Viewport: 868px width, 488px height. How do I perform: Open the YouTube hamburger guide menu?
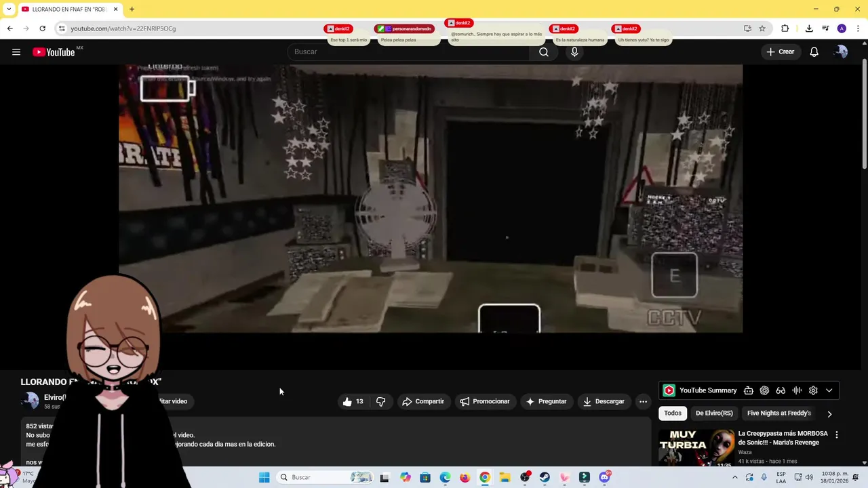[16, 52]
